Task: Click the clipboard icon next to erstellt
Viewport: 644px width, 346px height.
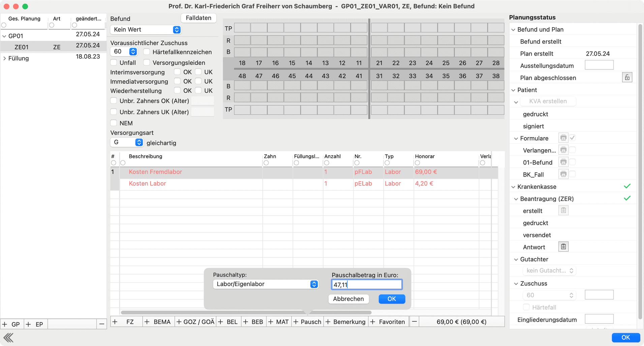Action: 563,211
